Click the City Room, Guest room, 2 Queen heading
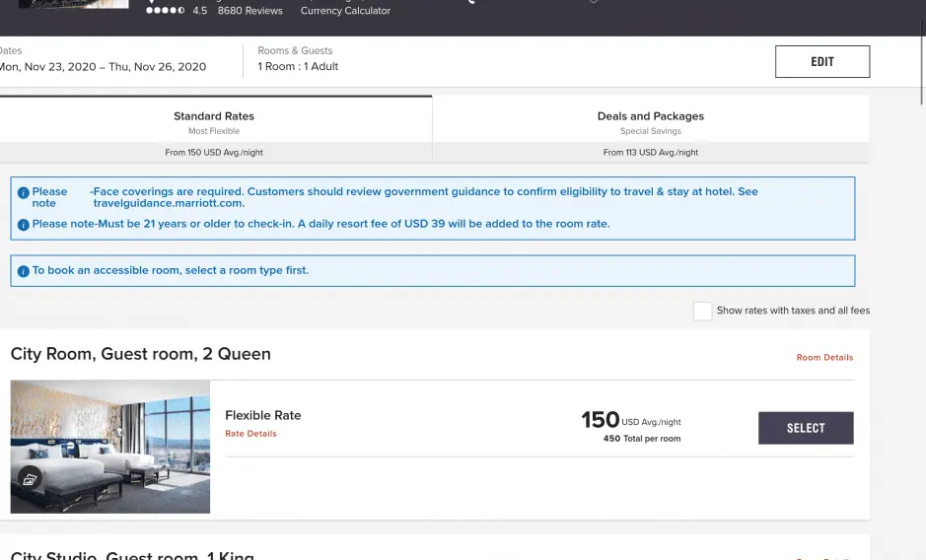This screenshot has height=560, width=926. tap(141, 354)
